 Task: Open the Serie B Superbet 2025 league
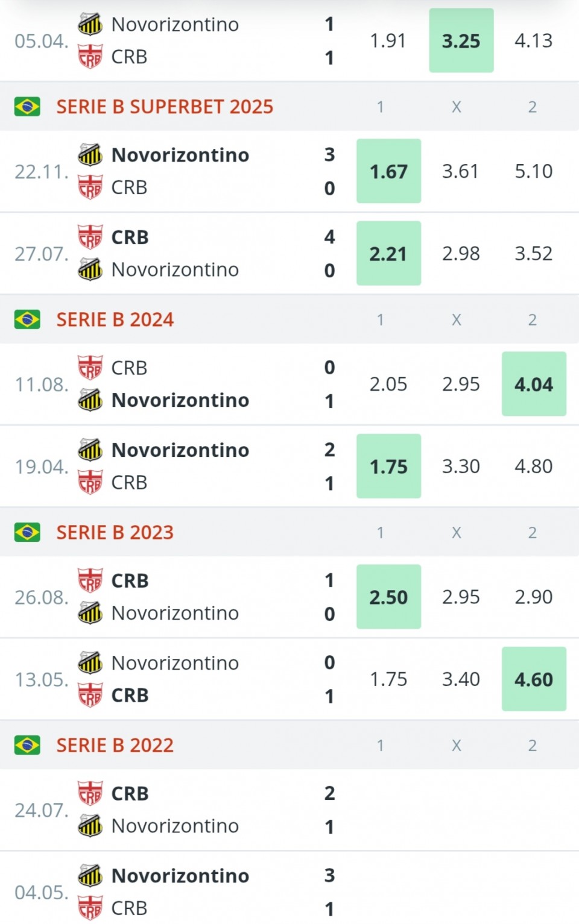tap(165, 107)
